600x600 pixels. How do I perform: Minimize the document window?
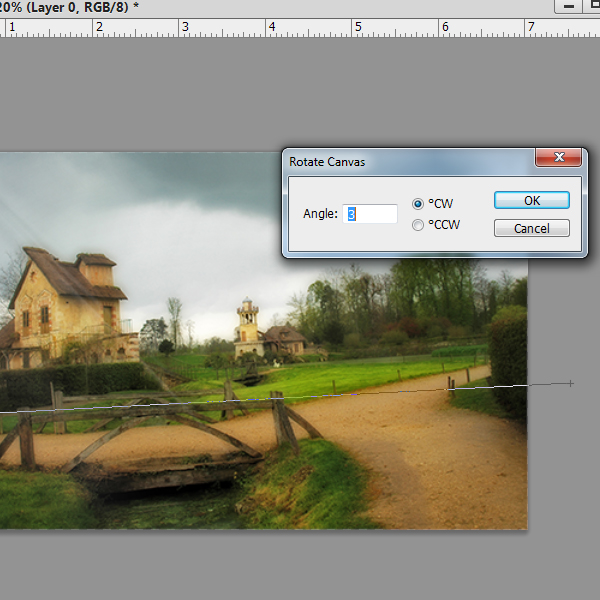(568, 7)
